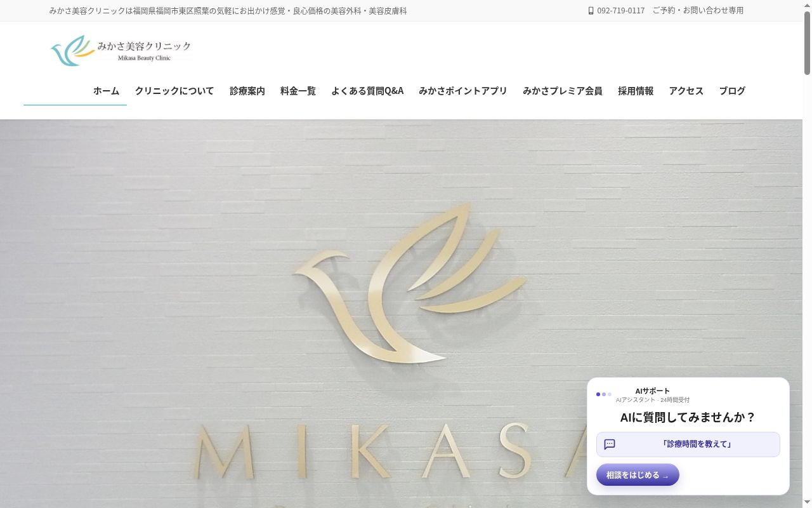Click the page vertical scrollbar thumb
Image resolution: width=812 pixels, height=508 pixels.
coord(807,43)
